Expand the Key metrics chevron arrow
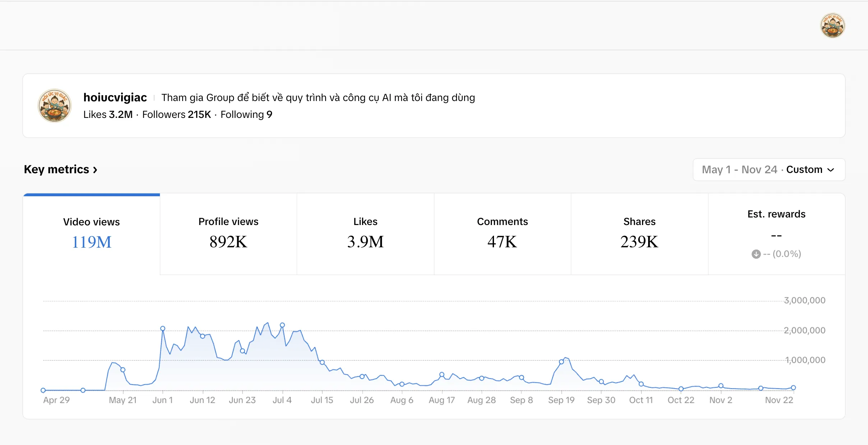 (x=95, y=170)
